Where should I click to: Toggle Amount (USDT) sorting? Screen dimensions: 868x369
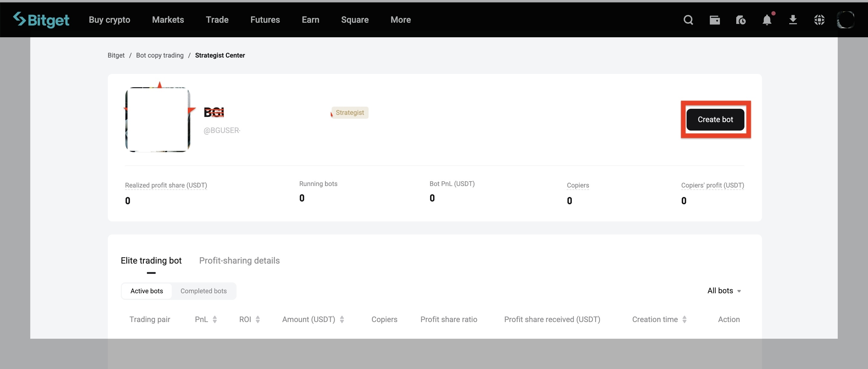click(342, 319)
